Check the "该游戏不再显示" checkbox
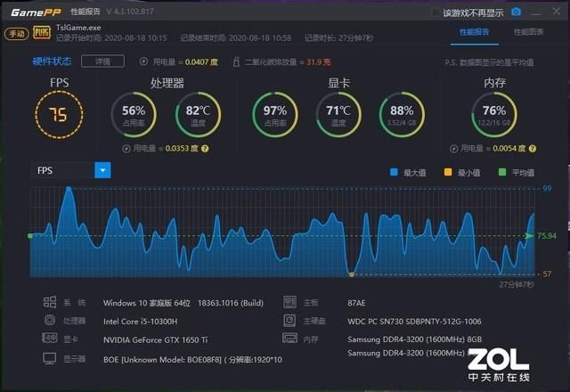570x392 pixels. pyautogui.click(x=436, y=13)
